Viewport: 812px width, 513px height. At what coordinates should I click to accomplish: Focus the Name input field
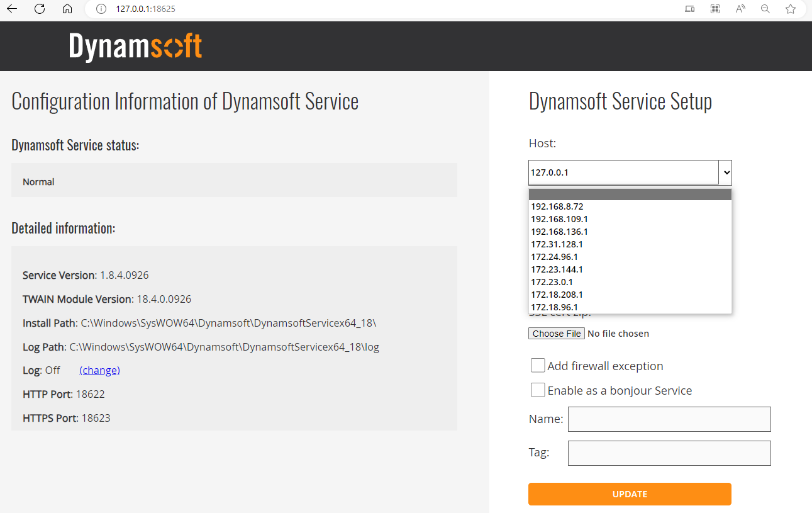point(669,419)
